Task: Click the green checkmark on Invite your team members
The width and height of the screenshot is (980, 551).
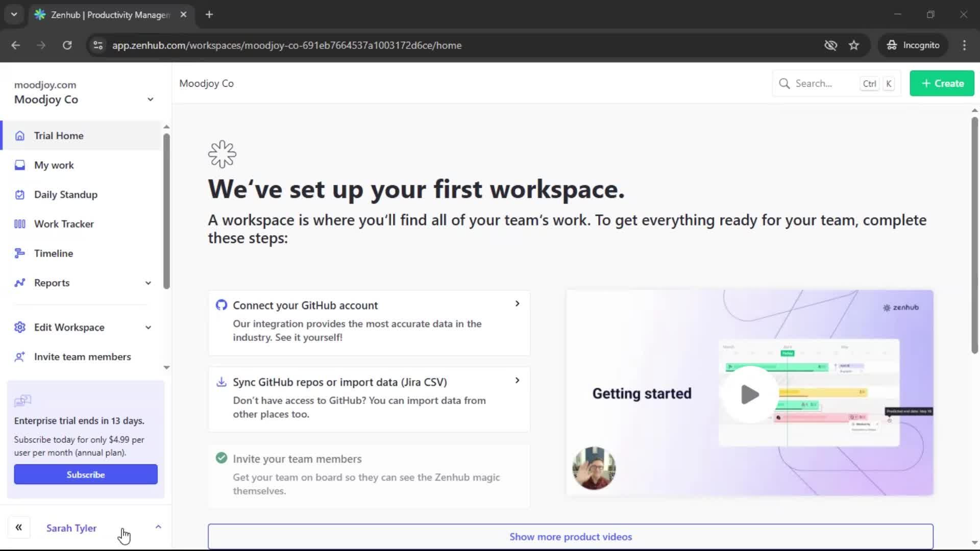Action: point(221,458)
